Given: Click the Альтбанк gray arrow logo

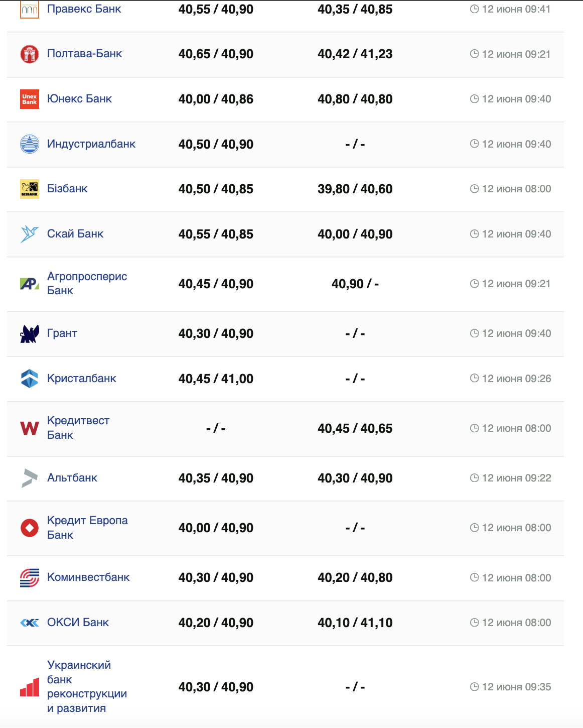Looking at the screenshot, I should click(30, 478).
